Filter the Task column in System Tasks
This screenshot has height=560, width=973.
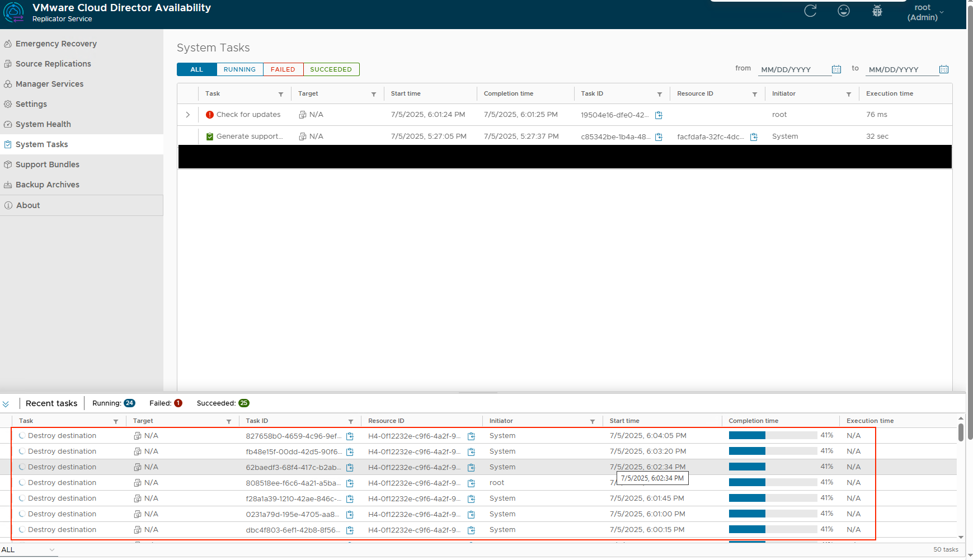pos(281,94)
